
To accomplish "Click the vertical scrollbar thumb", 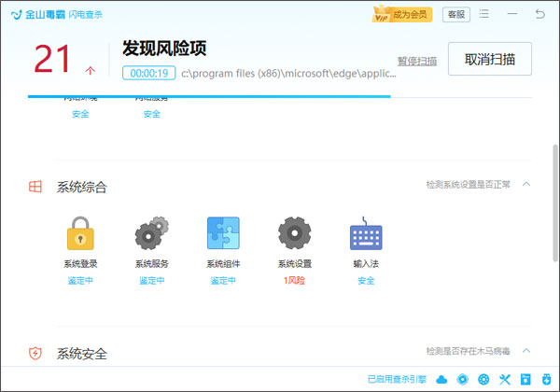I will pos(555,203).
